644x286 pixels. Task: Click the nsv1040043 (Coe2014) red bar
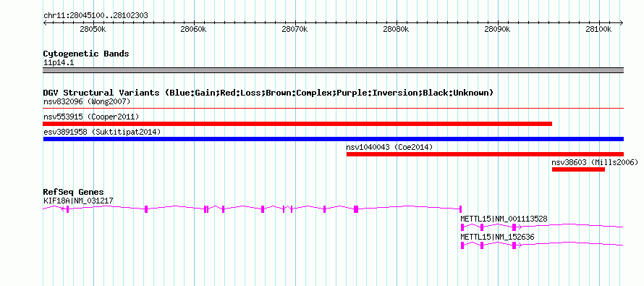tap(485, 154)
